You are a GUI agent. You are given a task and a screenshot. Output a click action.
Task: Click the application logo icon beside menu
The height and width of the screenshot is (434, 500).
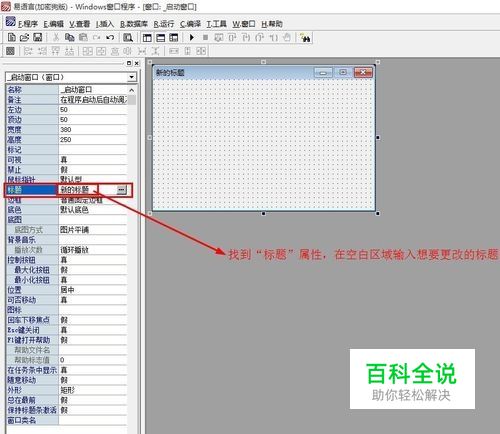click(10, 21)
